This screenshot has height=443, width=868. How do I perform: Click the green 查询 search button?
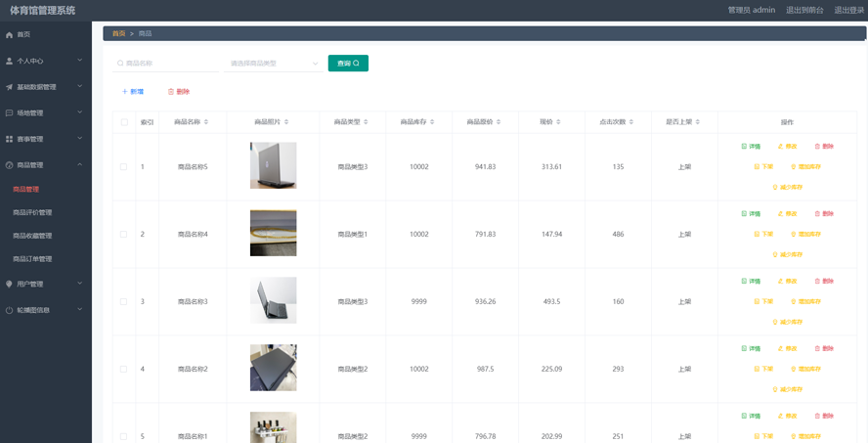(348, 64)
